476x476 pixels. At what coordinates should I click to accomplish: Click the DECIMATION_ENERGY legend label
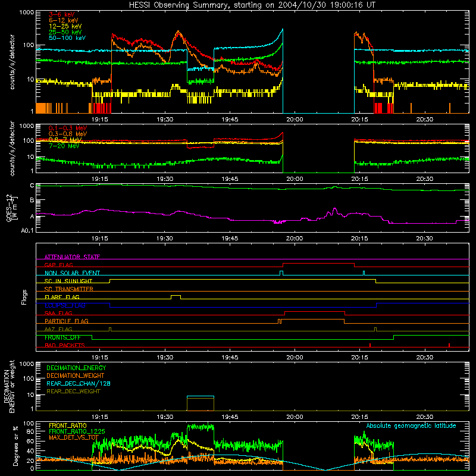tap(76, 368)
